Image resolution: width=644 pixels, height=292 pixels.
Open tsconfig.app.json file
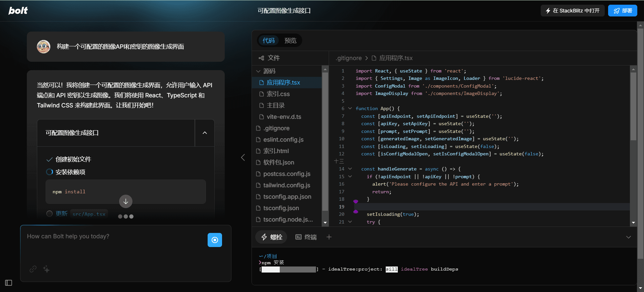click(x=287, y=197)
